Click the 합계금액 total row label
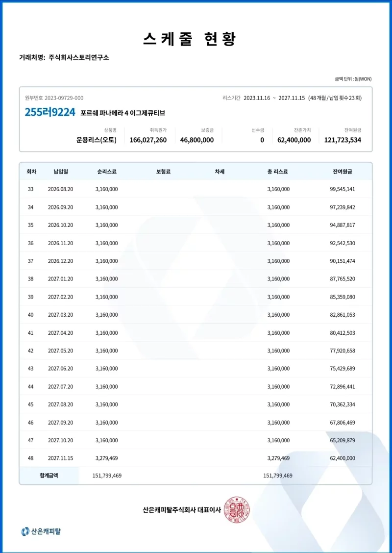The image size is (392, 553). tap(49, 476)
